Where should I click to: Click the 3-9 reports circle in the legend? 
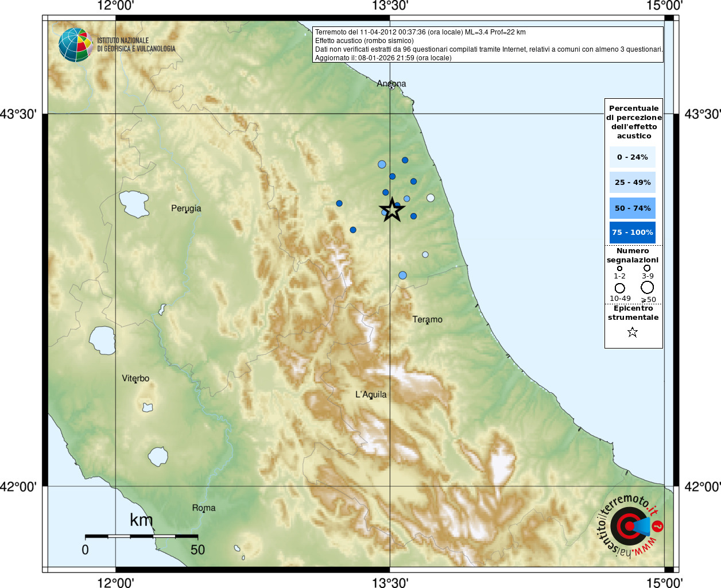[647, 268]
